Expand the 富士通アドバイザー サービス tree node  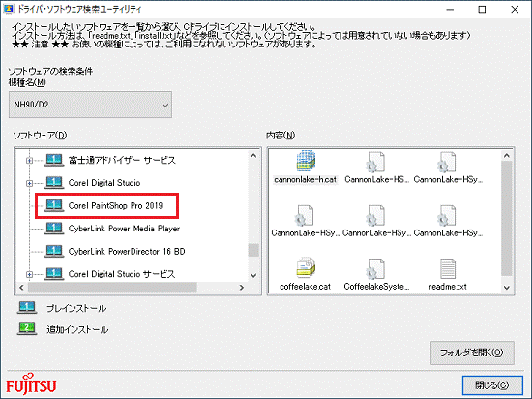pos(30,161)
